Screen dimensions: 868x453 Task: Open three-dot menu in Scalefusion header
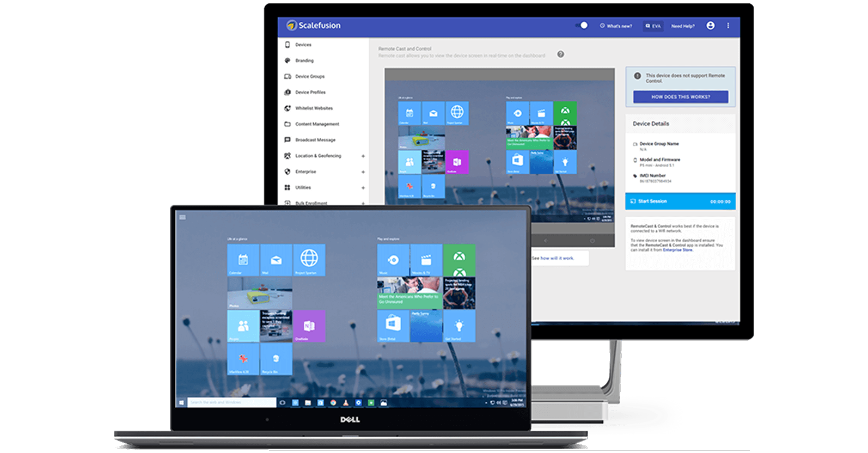click(x=728, y=26)
